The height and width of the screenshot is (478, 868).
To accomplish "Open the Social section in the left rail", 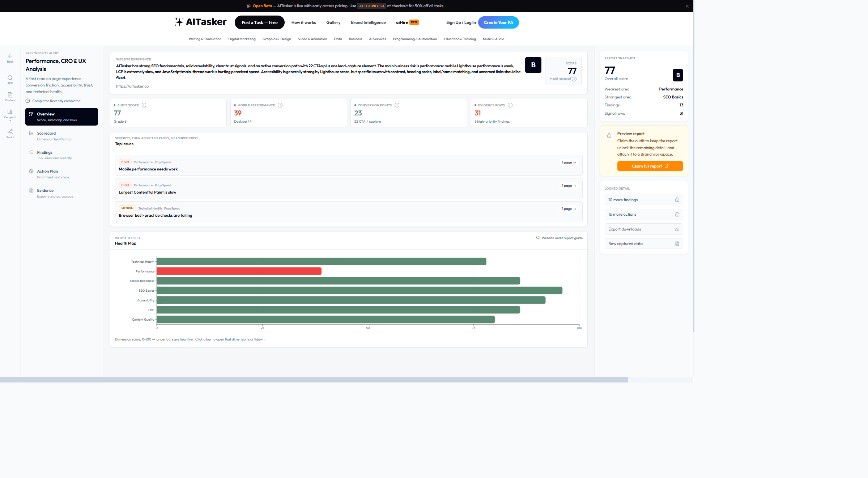I will coord(10,134).
